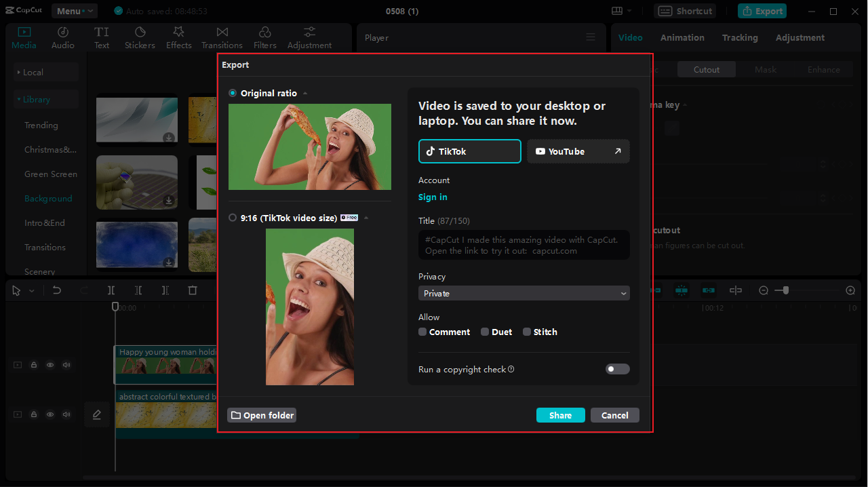Click the timeline zoom slider handle
Screen dimensions: 868x487
(x=785, y=290)
